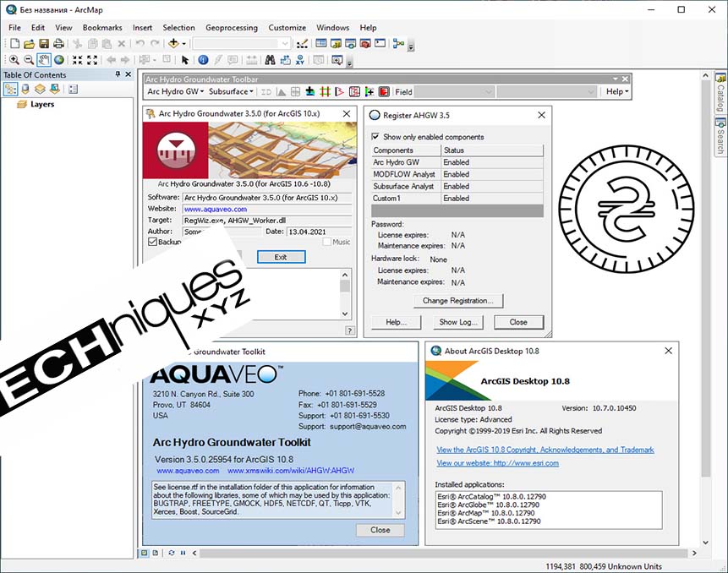Open Groundwater toolbar options arrow near close
The image size is (728, 573).
click(x=616, y=79)
